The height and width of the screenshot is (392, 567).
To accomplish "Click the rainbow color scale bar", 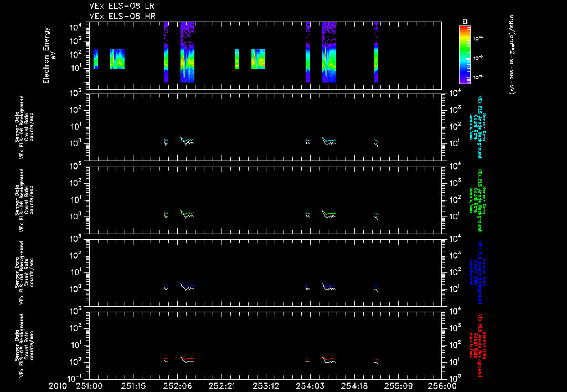I will coord(465,55).
